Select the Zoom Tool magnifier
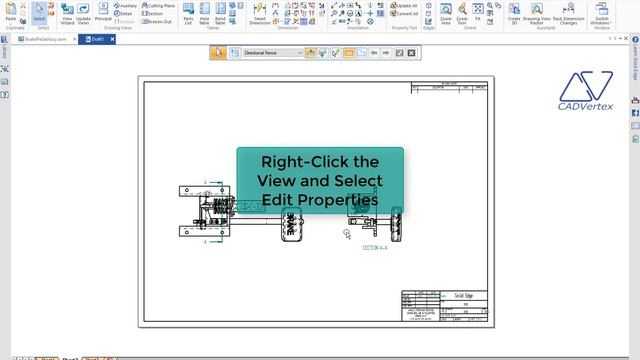640x360 pixels. pos(462,13)
